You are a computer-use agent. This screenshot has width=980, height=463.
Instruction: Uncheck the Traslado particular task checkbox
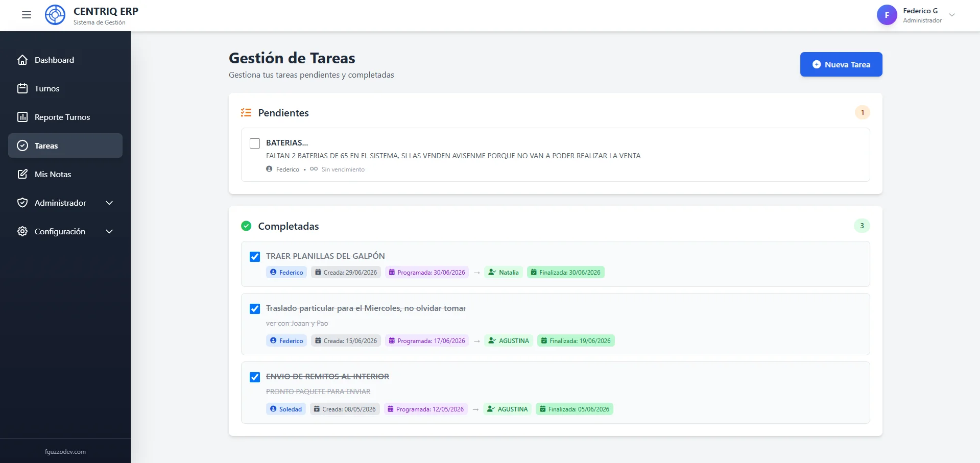click(255, 309)
